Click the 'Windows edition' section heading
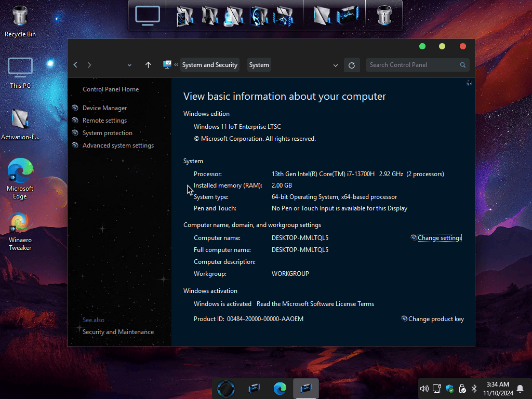Viewport: 532px width, 399px height. tap(206, 114)
